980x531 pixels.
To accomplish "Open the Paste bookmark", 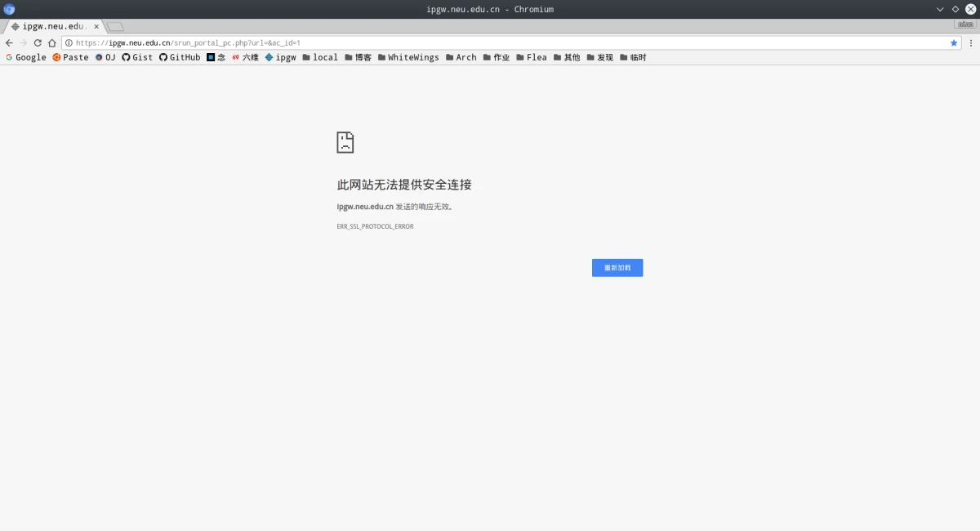I will tap(70, 57).
